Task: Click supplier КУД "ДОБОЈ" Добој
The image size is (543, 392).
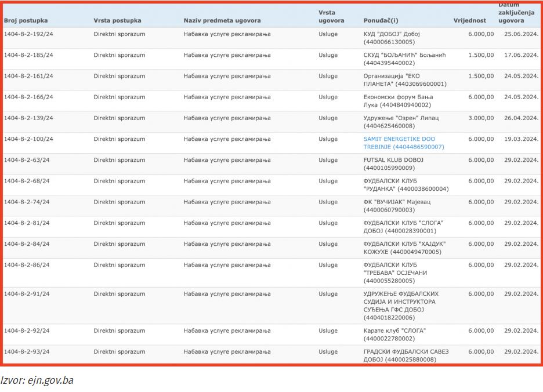Action: click(x=392, y=38)
